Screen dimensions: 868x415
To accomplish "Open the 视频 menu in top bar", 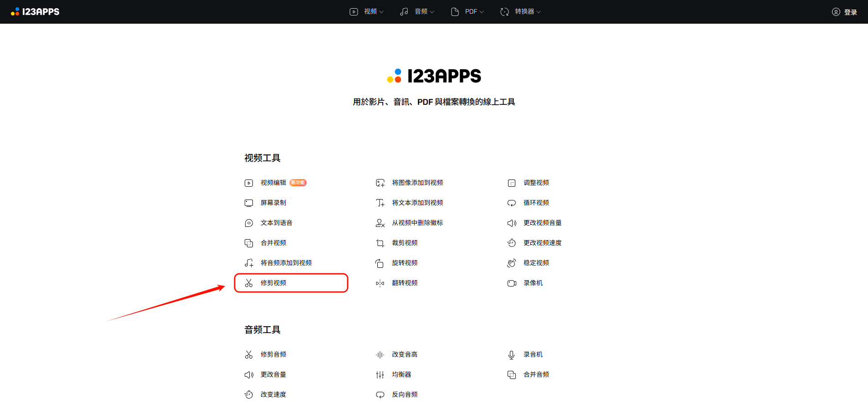I will pos(366,12).
